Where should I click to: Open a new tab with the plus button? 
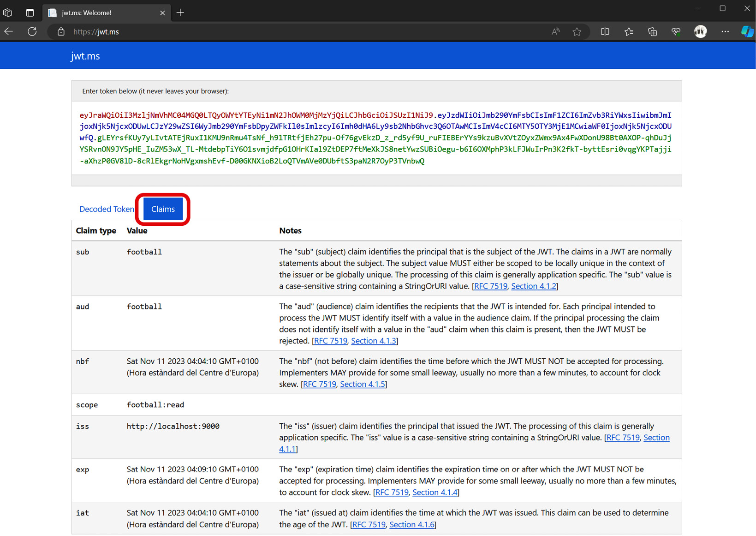pos(180,12)
